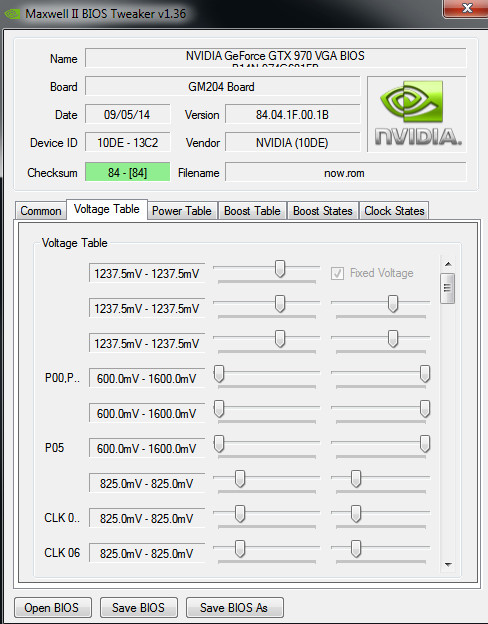Click the scroll up arrow of voltage list
Image resolution: width=488 pixels, height=624 pixels.
448,264
